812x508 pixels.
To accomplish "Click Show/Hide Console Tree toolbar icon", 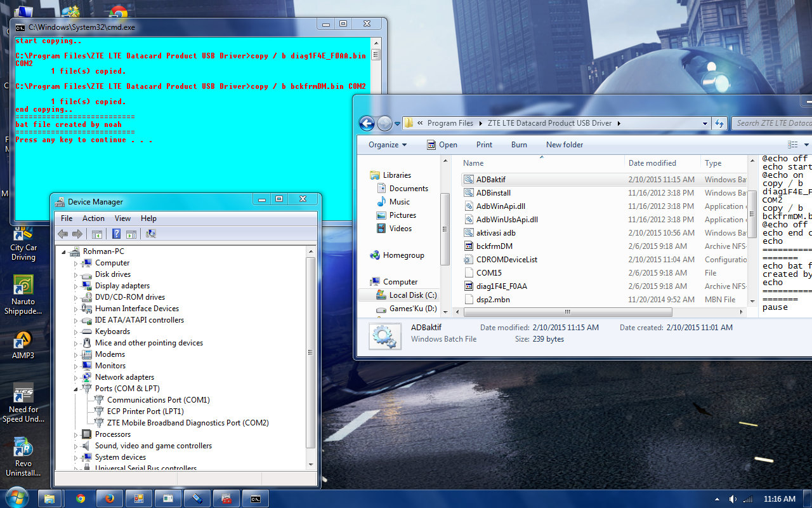I will [x=97, y=234].
